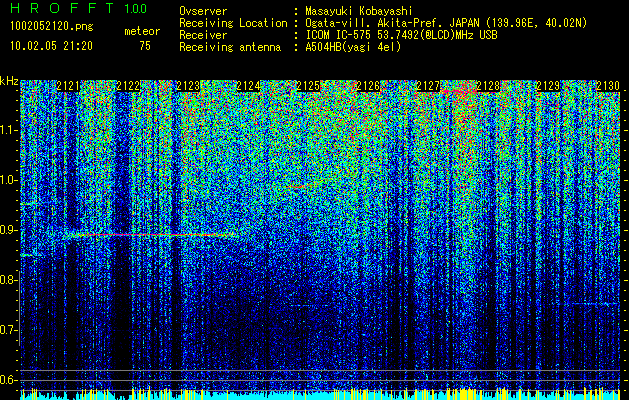
Task: Click receiver ICOM IC-575 53.7492 MHz text
Action: [401, 35]
